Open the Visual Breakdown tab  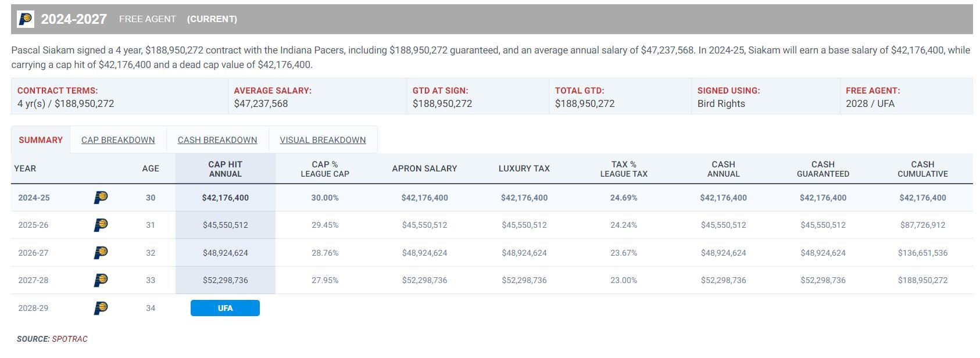point(323,140)
